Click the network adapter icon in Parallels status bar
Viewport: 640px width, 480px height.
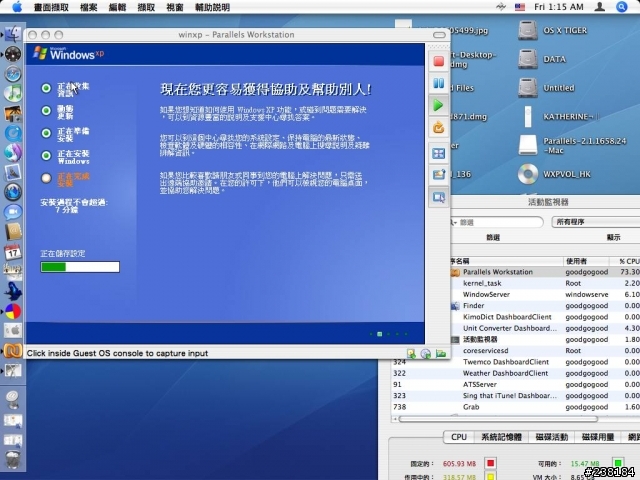pyautogui.click(x=440, y=353)
